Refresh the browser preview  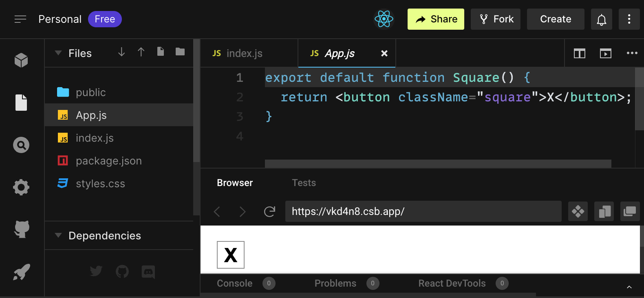269,211
